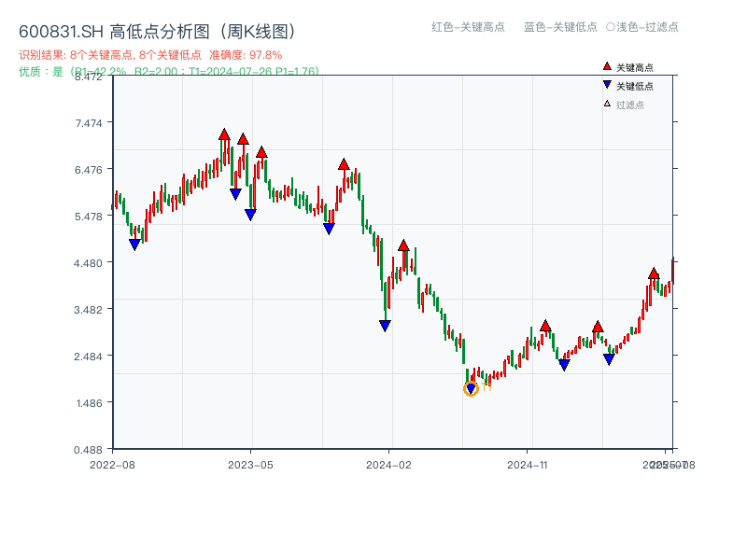The image size is (747, 560).
Task: Select the blue down-triangle below the 2022-08 candles
Action: click(135, 243)
